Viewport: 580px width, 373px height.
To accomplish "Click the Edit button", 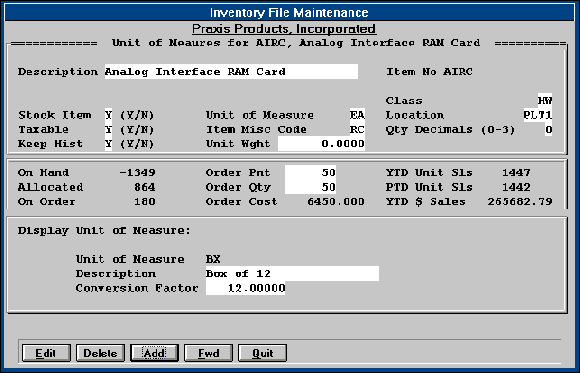I will [46, 353].
